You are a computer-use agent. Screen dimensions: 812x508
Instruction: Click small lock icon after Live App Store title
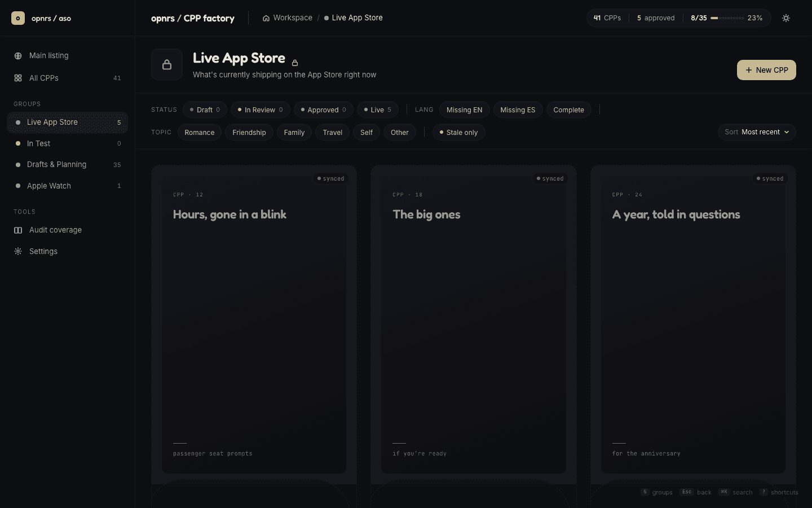click(295, 63)
